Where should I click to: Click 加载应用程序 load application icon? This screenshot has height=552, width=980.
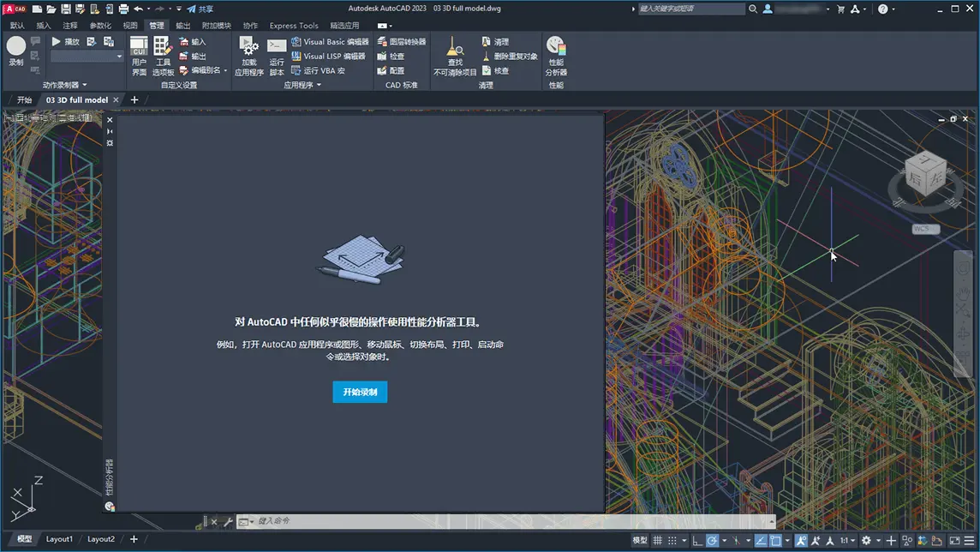pyautogui.click(x=248, y=56)
